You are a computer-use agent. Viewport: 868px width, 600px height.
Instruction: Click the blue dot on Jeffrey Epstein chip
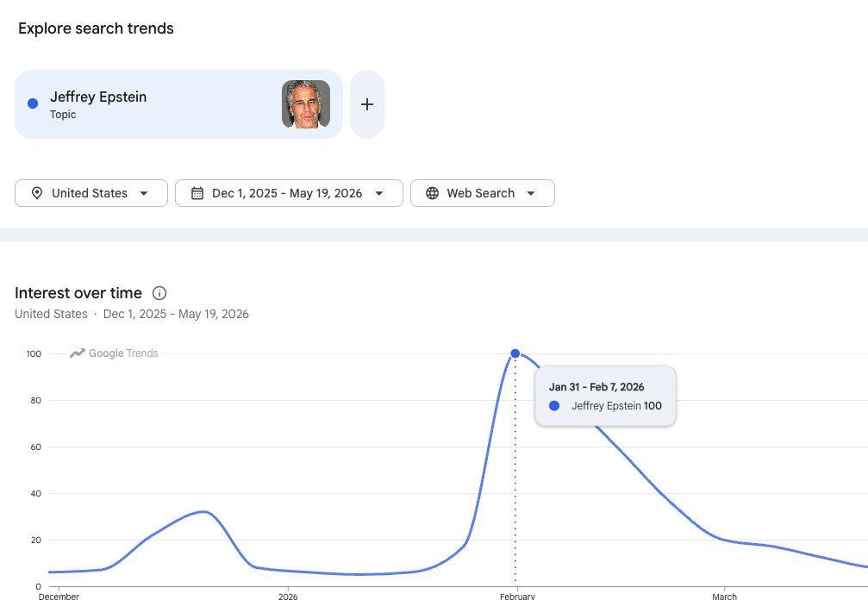tap(33, 103)
